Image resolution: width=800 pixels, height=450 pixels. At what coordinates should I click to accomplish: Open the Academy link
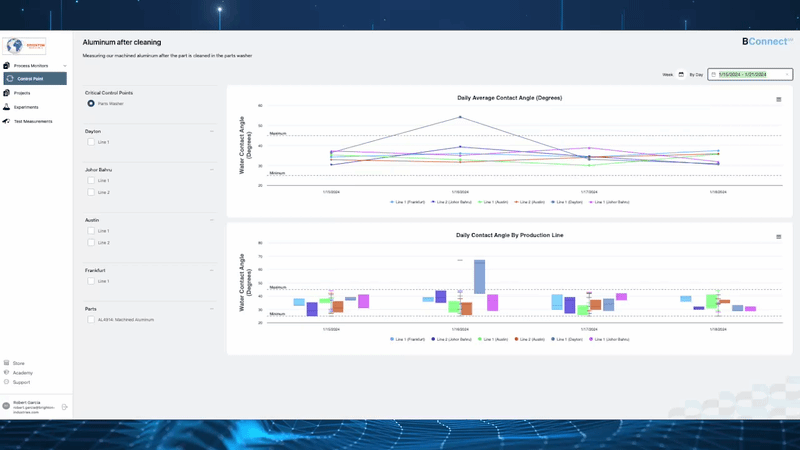[x=22, y=373]
